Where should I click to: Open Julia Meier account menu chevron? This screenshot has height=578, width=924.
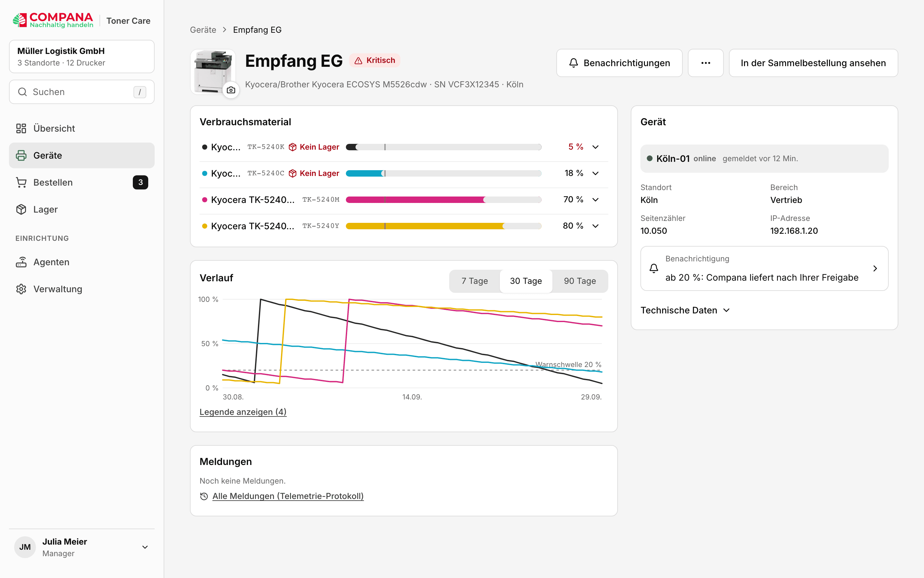[x=145, y=547]
